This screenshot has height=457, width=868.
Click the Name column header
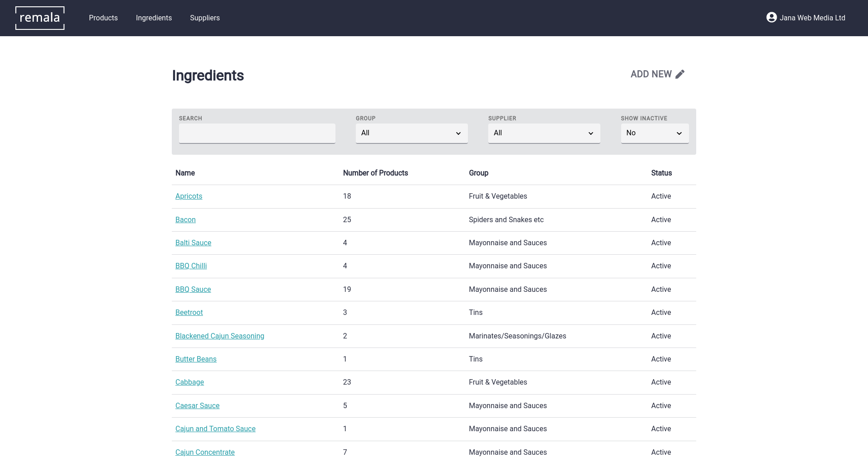click(185, 173)
